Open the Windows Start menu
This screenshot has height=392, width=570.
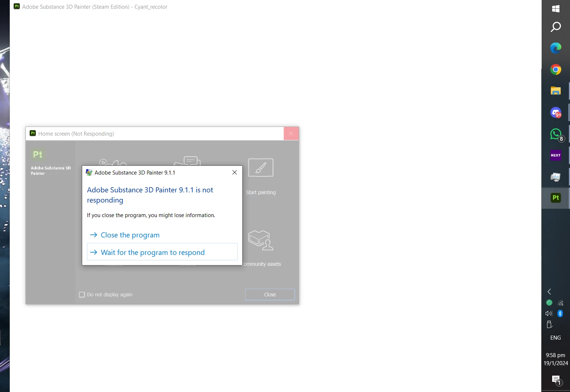click(555, 9)
